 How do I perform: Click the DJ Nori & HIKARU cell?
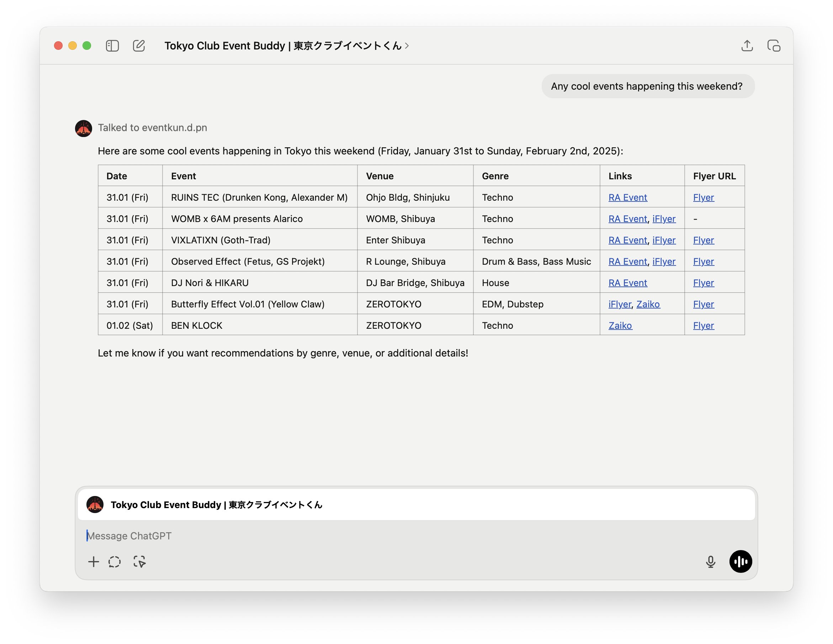pos(260,283)
